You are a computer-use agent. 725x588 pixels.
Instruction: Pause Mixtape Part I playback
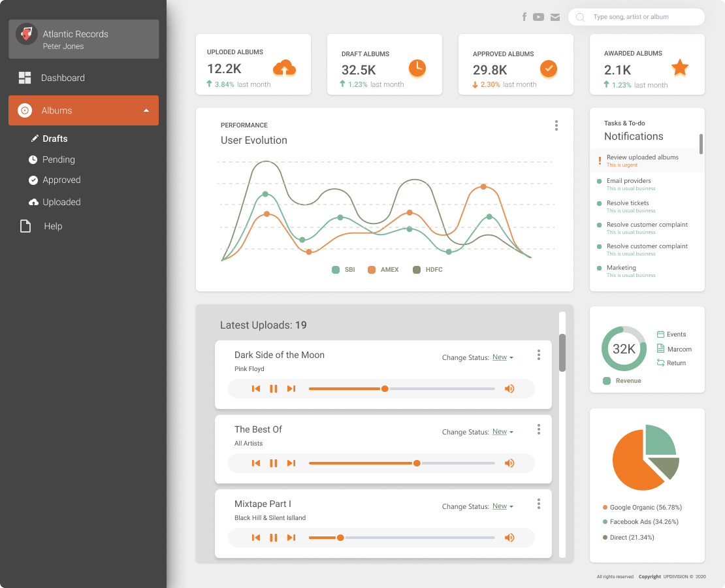tap(274, 538)
